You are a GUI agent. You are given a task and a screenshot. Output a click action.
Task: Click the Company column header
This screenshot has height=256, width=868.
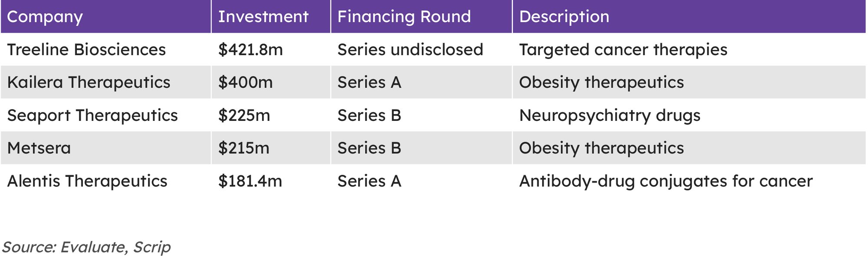pyautogui.click(x=45, y=17)
